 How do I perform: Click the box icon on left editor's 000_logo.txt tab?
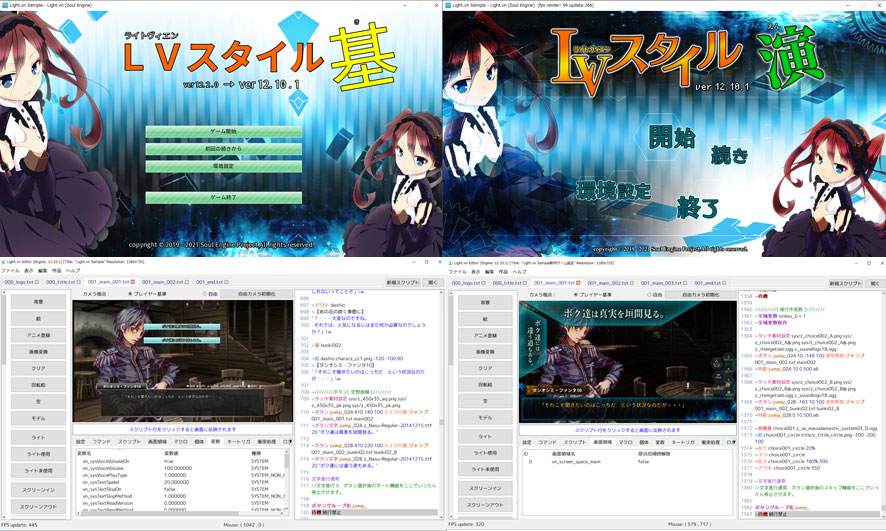tap(37, 283)
